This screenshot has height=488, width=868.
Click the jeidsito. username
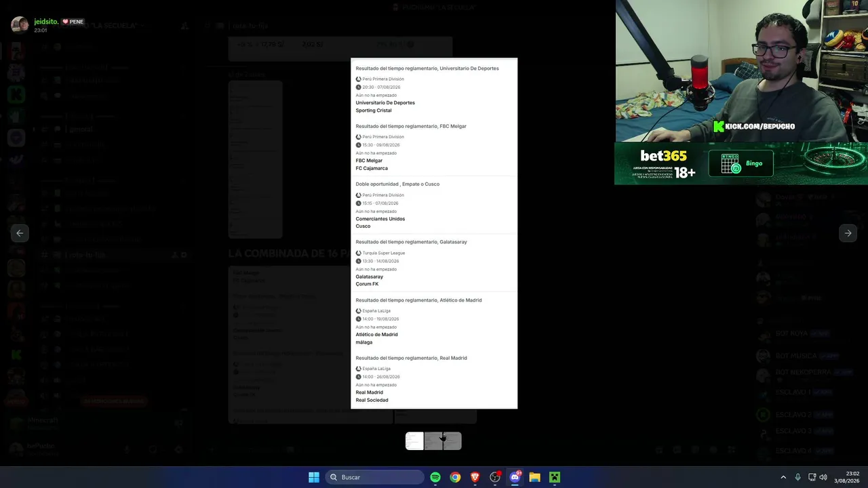[x=46, y=22]
